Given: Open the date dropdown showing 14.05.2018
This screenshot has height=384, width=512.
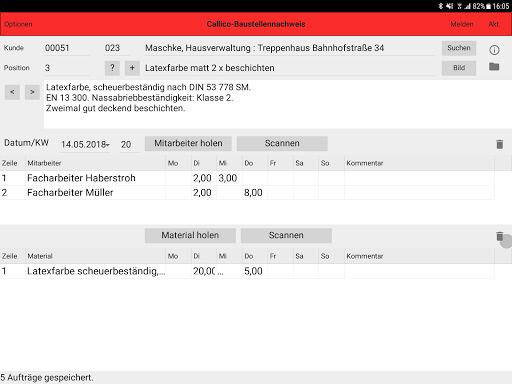Looking at the screenshot, I should pyautogui.click(x=85, y=144).
